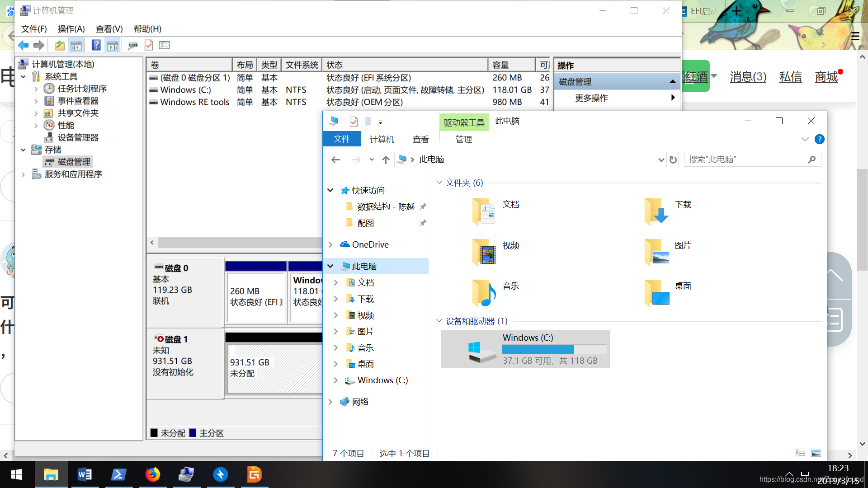Click the checkmark properties toolbar icon
868x488 pixels.
tap(148, 45)
